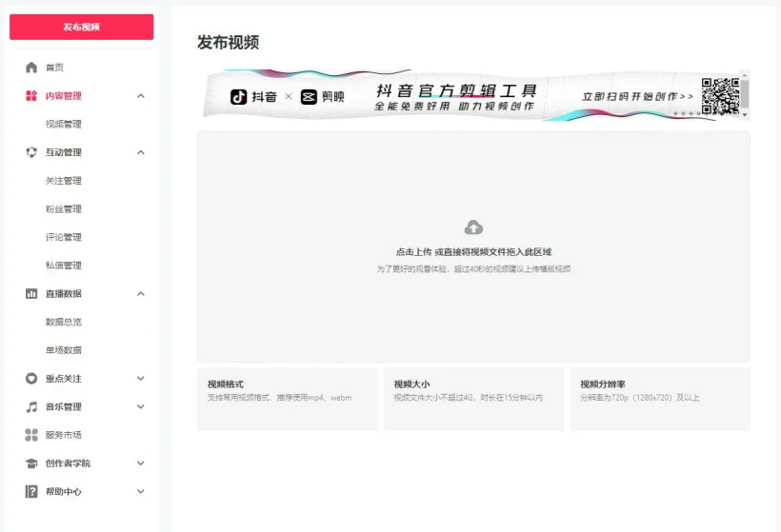Click the 点击上传 upload text
This screenshot has width=781, height=532.
(413, 252)
